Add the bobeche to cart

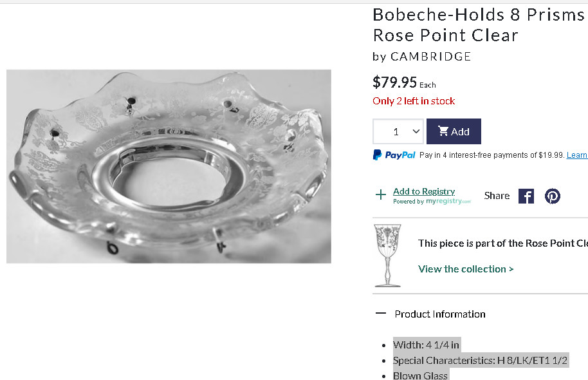click(454, 131)
